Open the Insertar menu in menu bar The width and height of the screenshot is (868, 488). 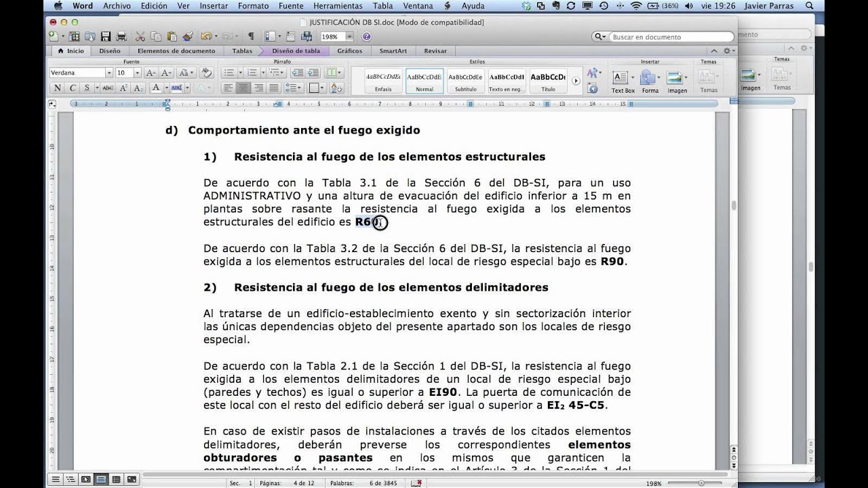(x=214, y=6)
